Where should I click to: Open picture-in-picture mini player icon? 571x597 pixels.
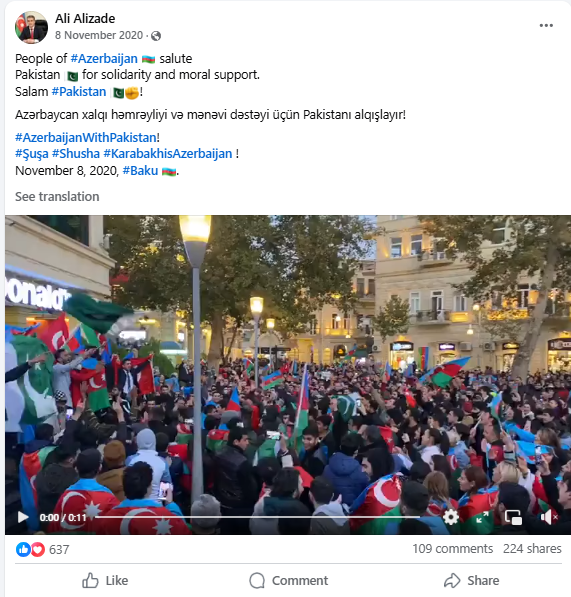click(x=513, y=517)
